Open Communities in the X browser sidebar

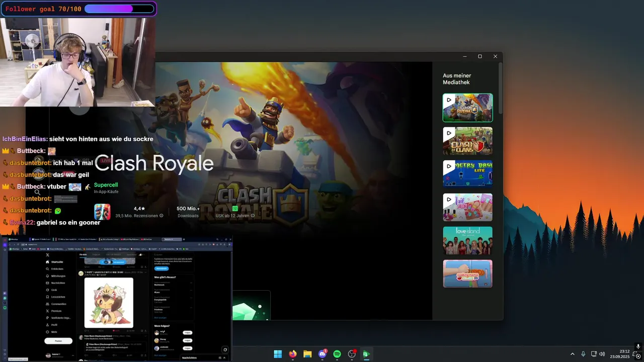click(x=56, y=304)
